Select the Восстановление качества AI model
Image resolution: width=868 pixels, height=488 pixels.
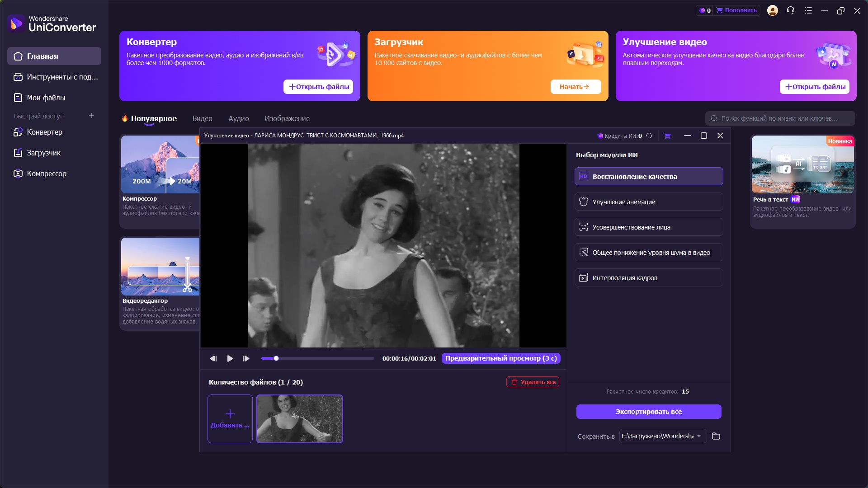click(x=649, y=176)
